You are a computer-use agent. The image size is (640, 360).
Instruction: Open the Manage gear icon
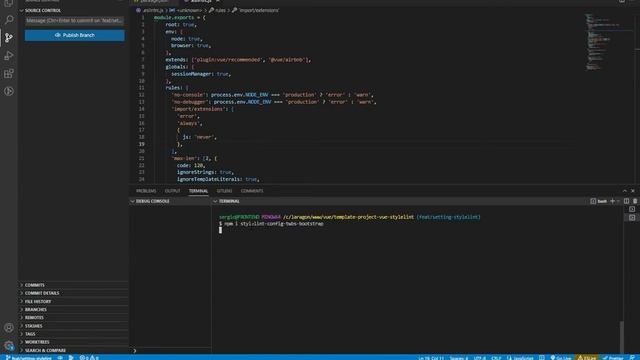pos(9,346)
